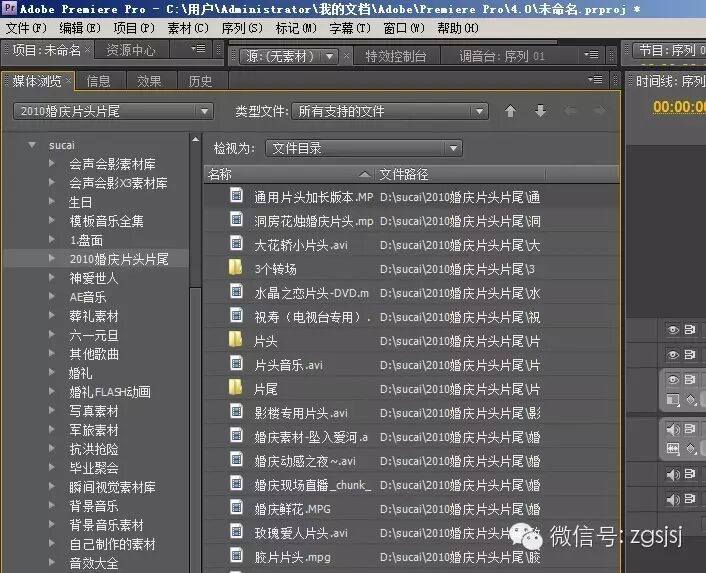
Task: Expand the 背景音乐素材 folder arrow
Action: click(x=52, y=524)
